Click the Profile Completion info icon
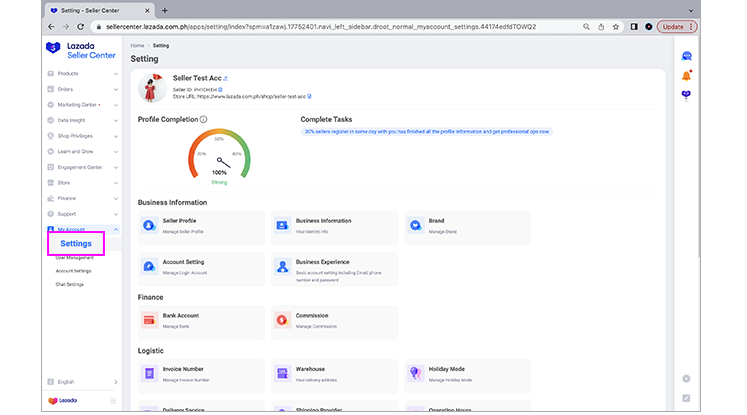 (203, 119)
